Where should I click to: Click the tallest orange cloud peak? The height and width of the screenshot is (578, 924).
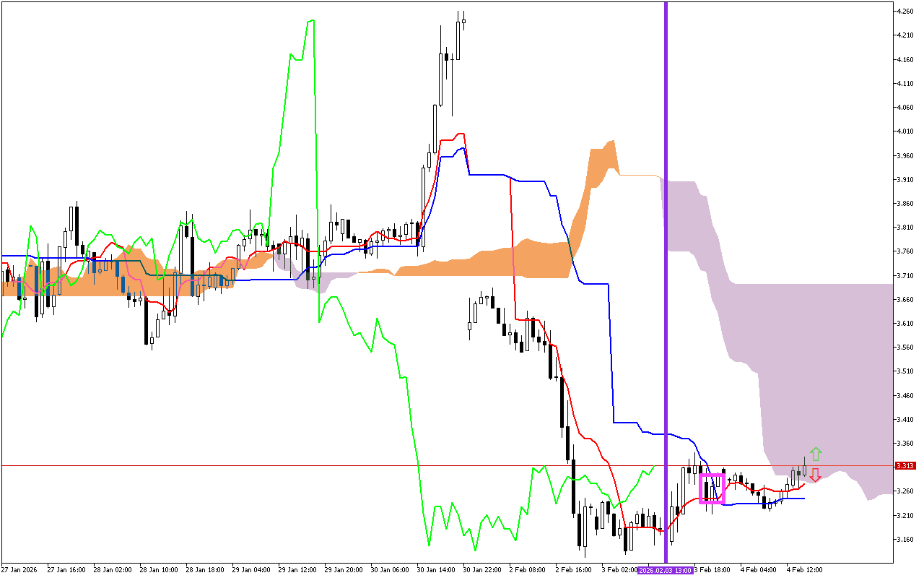[x=612, y=142]
